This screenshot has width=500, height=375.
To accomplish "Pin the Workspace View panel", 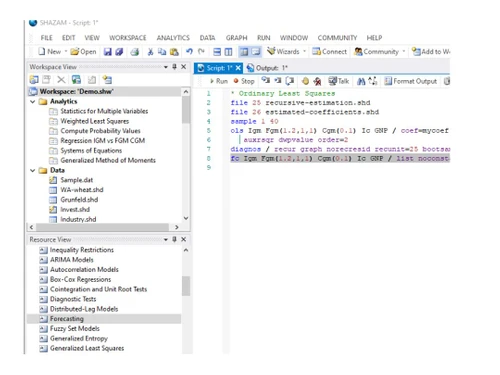I will pos(174,67).
